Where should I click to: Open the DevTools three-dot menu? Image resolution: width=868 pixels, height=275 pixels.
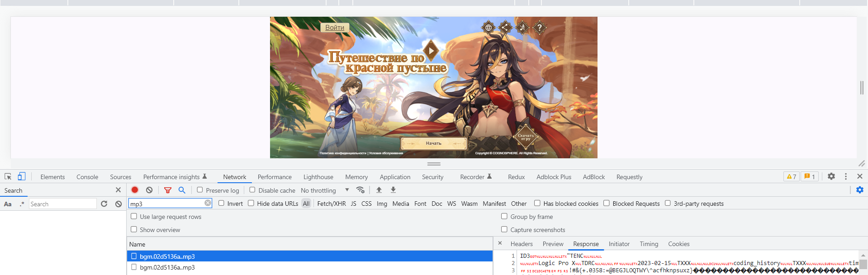tap(846, 176)
